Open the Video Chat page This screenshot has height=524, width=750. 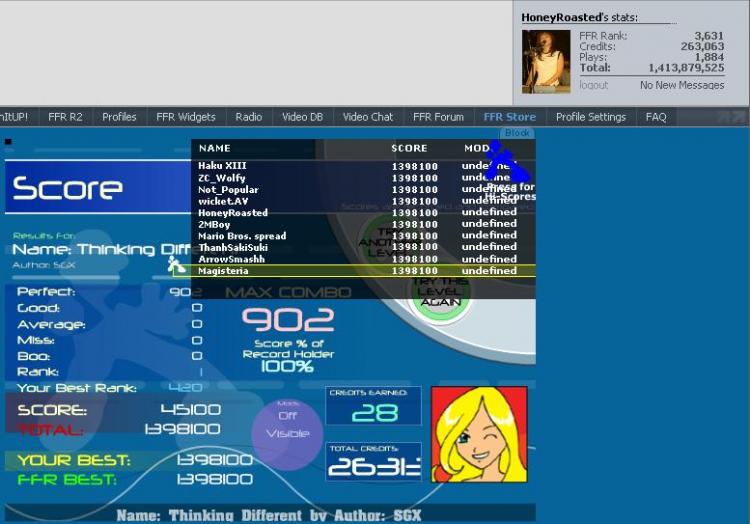click(x=367, y=117)
